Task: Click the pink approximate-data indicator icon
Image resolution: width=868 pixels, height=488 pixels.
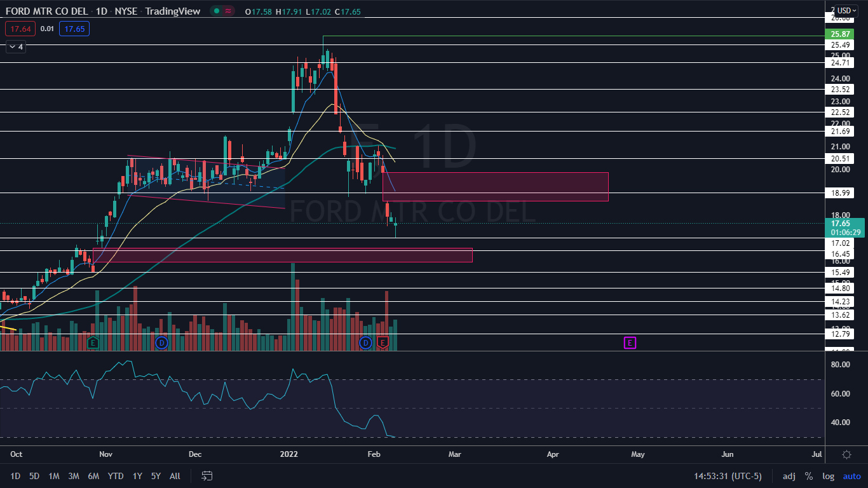Action: pos(229,11)
